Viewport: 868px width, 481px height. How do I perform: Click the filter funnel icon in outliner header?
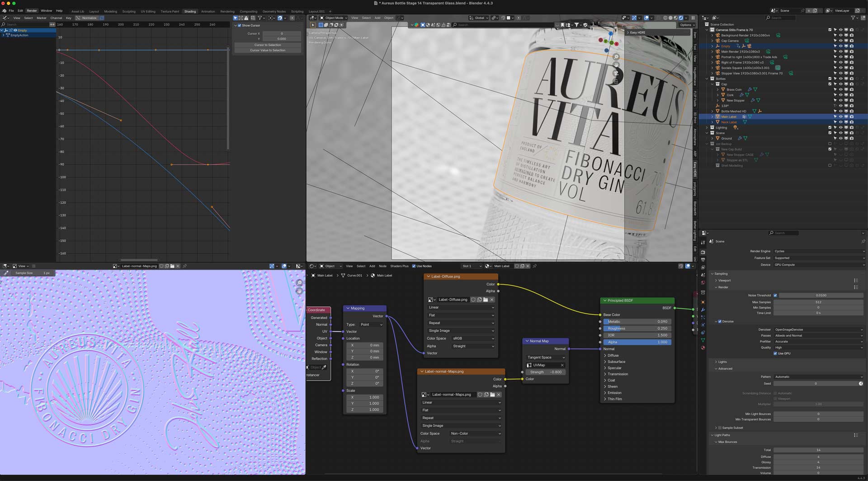click(853, 18)
